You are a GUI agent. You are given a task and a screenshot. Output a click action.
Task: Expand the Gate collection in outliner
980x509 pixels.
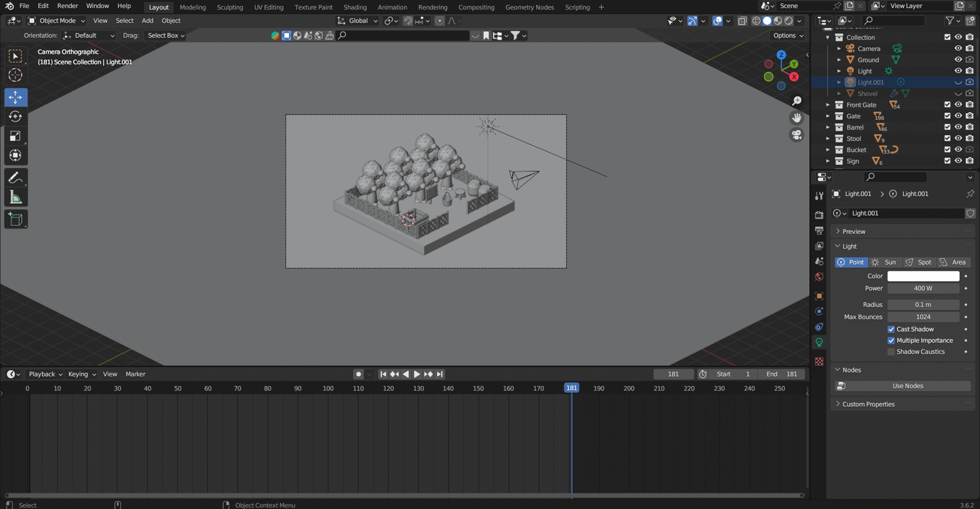(828, 116)
